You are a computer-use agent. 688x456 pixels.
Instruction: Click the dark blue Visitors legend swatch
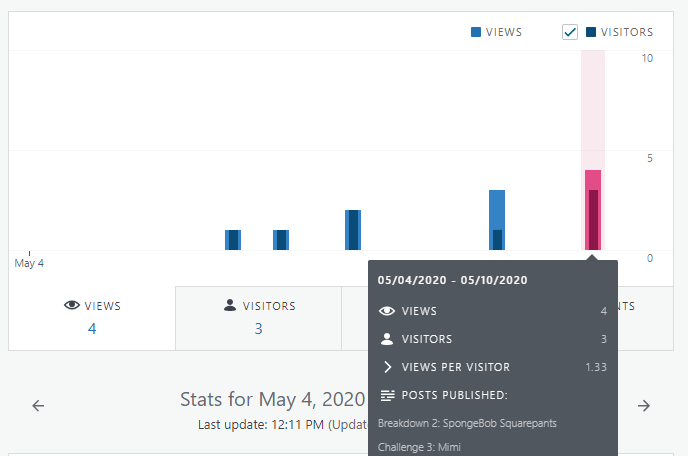click(591, 32)
